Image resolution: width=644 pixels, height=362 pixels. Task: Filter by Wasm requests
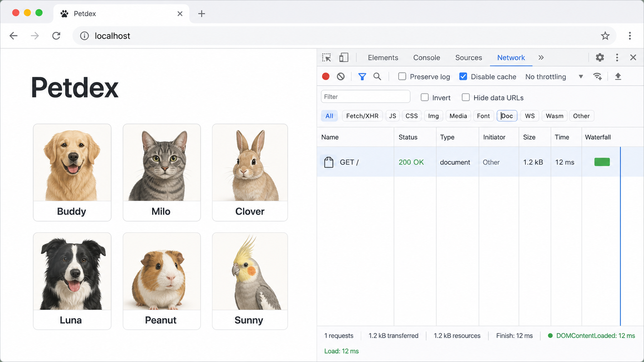[x=554, y=116]
